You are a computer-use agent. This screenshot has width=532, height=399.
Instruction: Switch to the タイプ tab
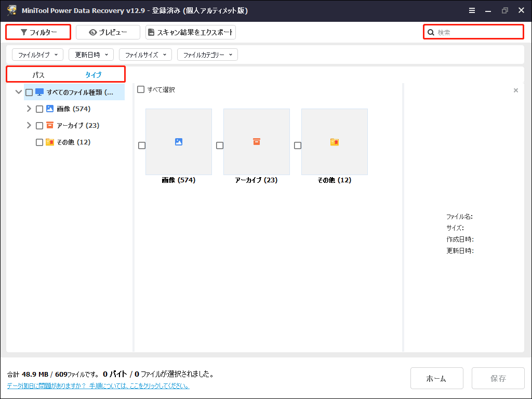tap(93, 75)
